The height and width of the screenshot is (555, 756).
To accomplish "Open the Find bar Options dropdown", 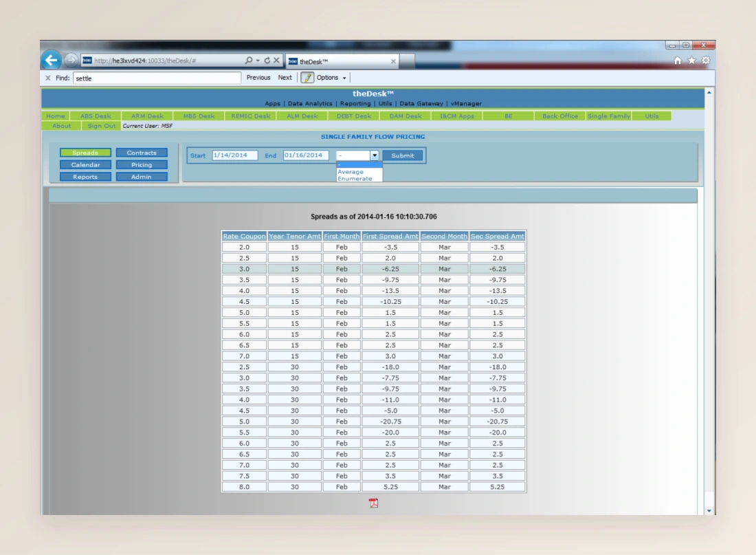I will (x=331, y=77).
